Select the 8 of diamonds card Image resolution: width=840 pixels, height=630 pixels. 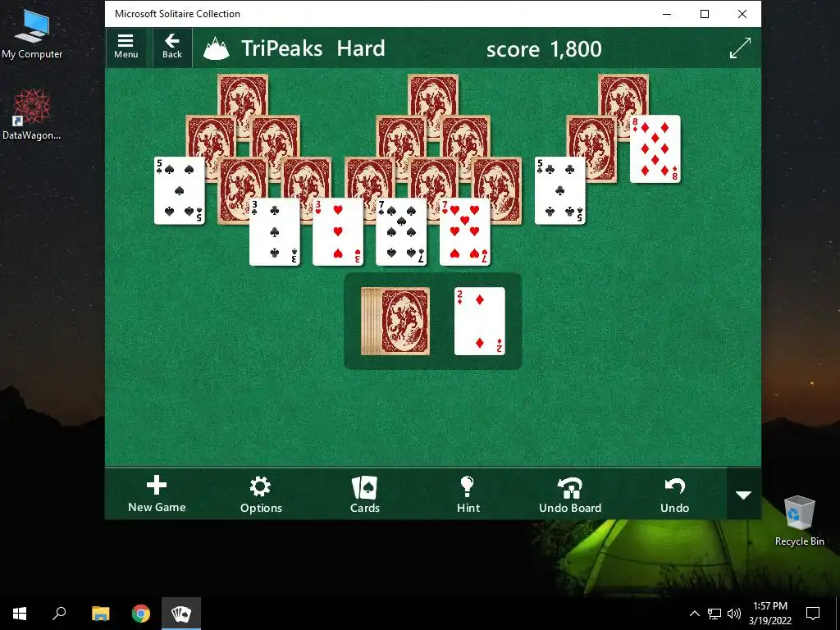pyautogui.click(x=655, y=149)
